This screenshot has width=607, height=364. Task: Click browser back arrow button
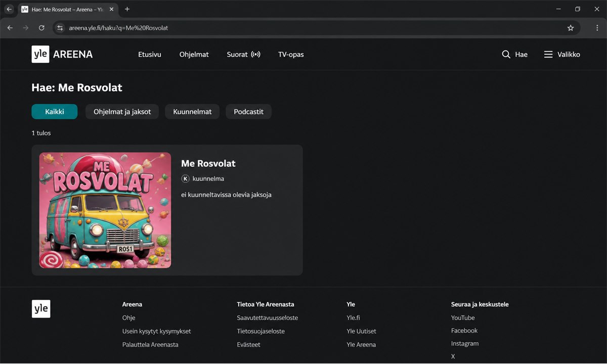[x=10, y=28]
